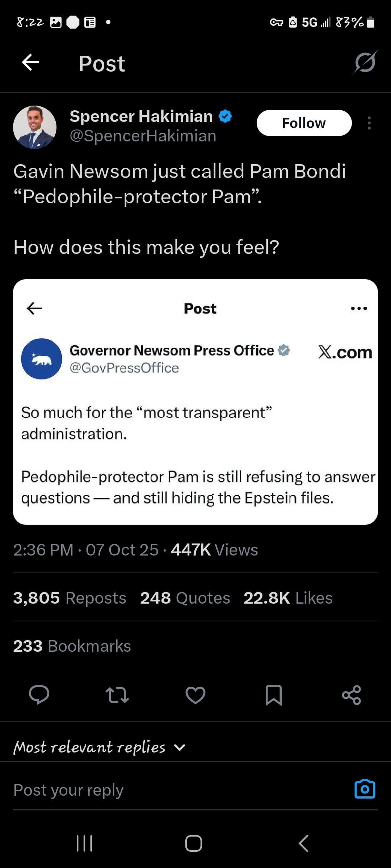
Task: View the 22.8K Likes list
Action: click(x=288, y=598)
